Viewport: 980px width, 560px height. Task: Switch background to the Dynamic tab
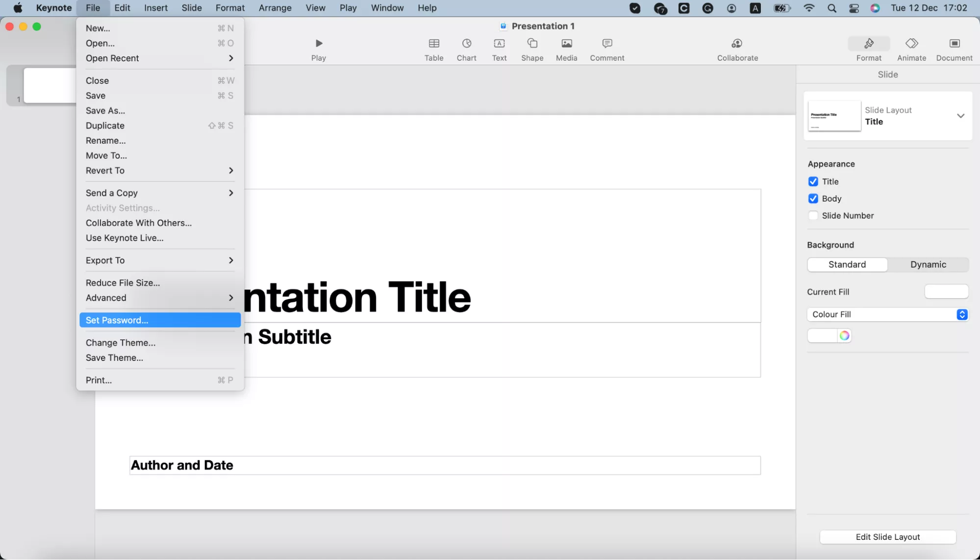[x=928, y=265]
